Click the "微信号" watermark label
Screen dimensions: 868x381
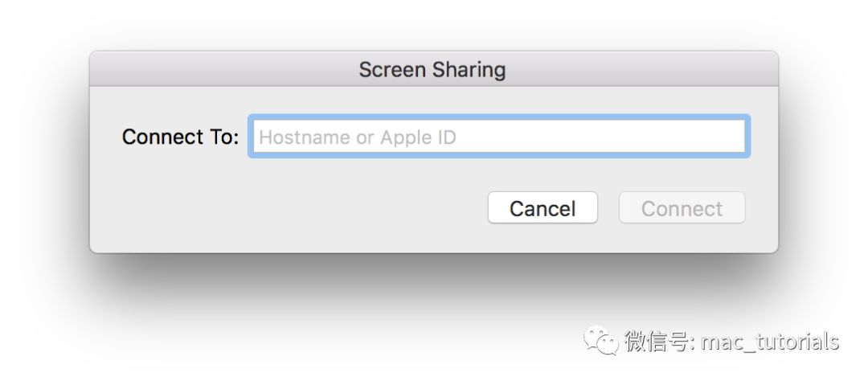655,342
